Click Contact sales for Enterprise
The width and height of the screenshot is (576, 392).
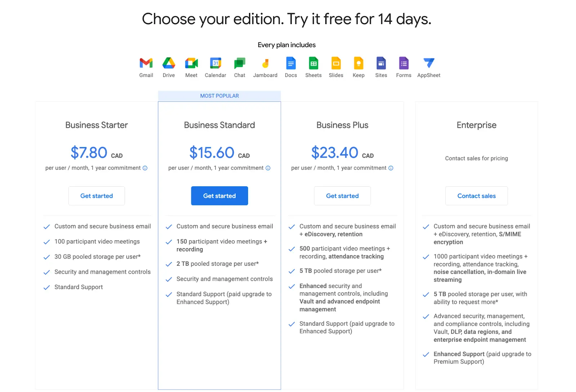(476, 196)
